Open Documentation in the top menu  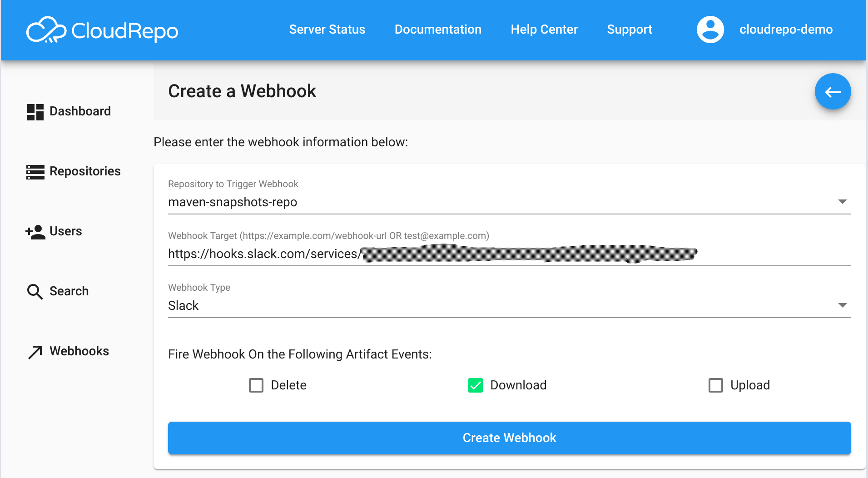point(438,30)
